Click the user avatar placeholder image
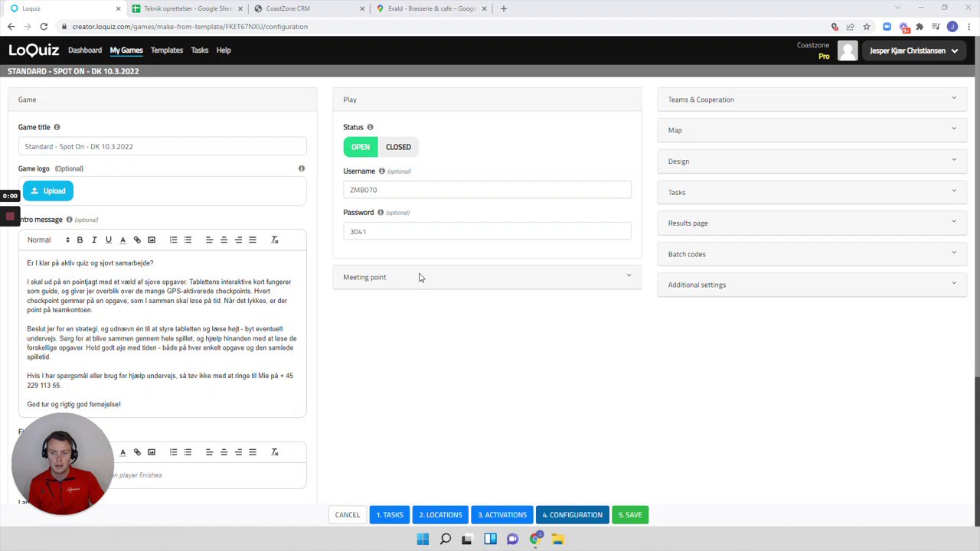 pos(848,51)
